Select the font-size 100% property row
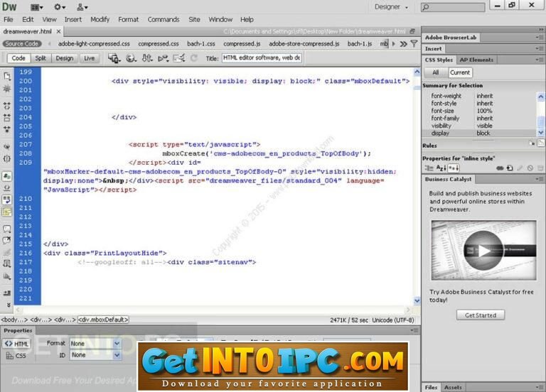This screenshot has width=546, height=392. (x=479, y=111)
